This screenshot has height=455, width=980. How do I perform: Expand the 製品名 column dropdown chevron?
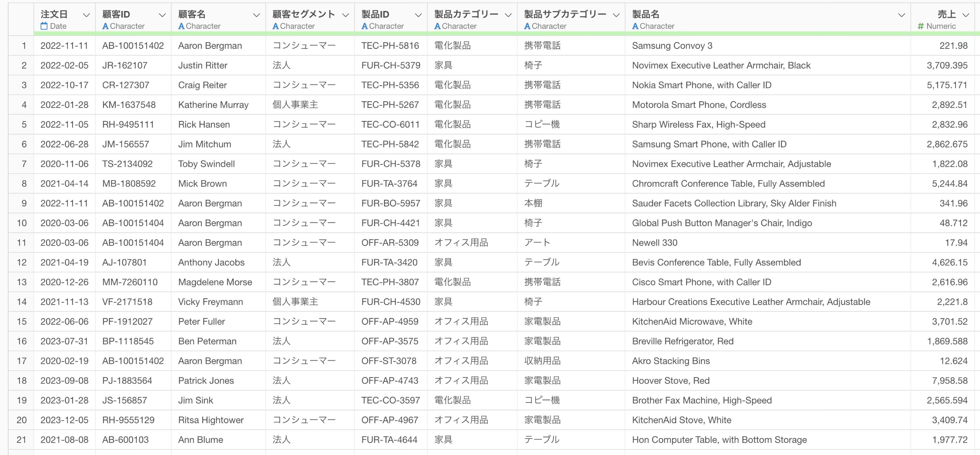click(901, 15)
